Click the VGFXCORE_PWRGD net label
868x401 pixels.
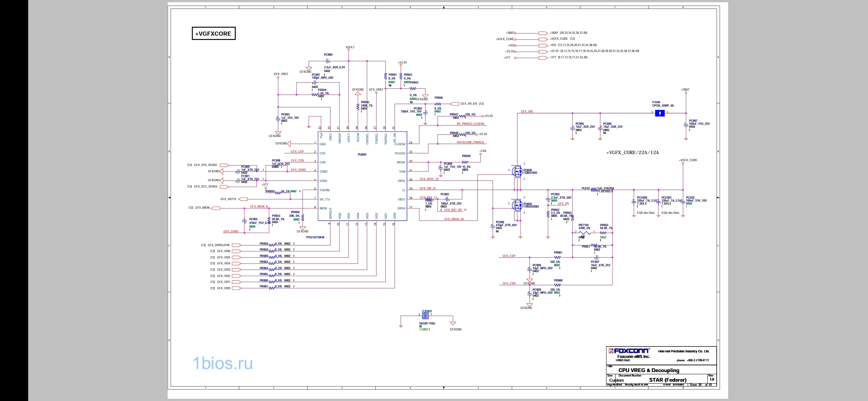click(x=470, y=142)
